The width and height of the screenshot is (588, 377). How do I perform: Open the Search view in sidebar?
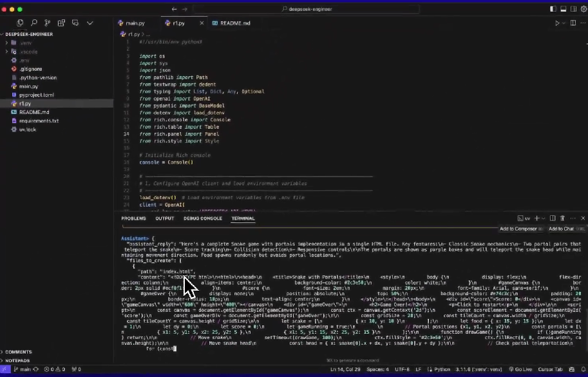33,23
